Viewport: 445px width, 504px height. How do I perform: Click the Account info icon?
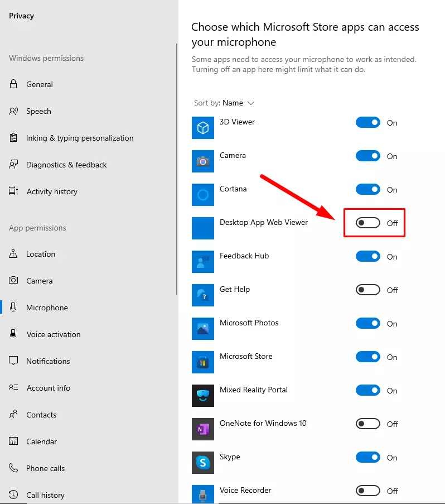pyautogui.click(x=13, y=388)
